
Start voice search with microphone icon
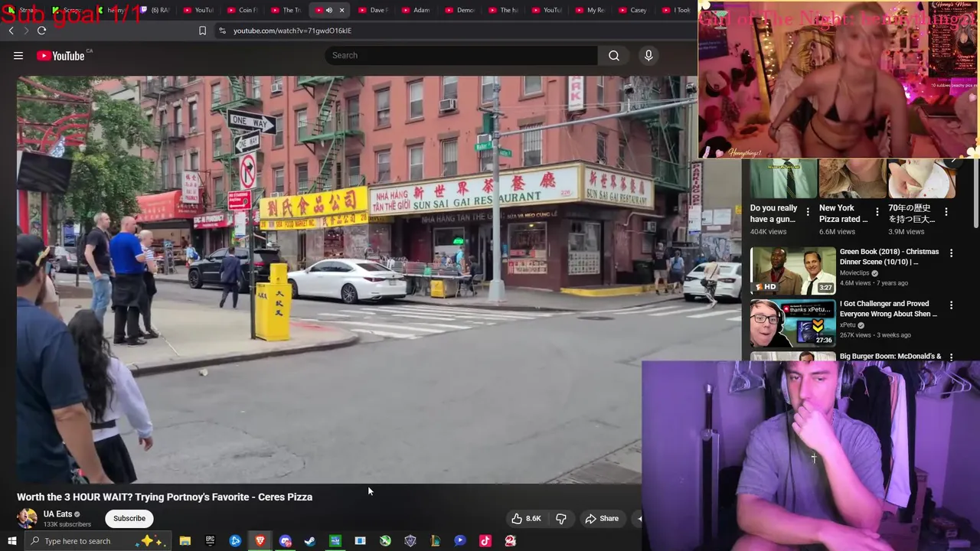(648, 55)
